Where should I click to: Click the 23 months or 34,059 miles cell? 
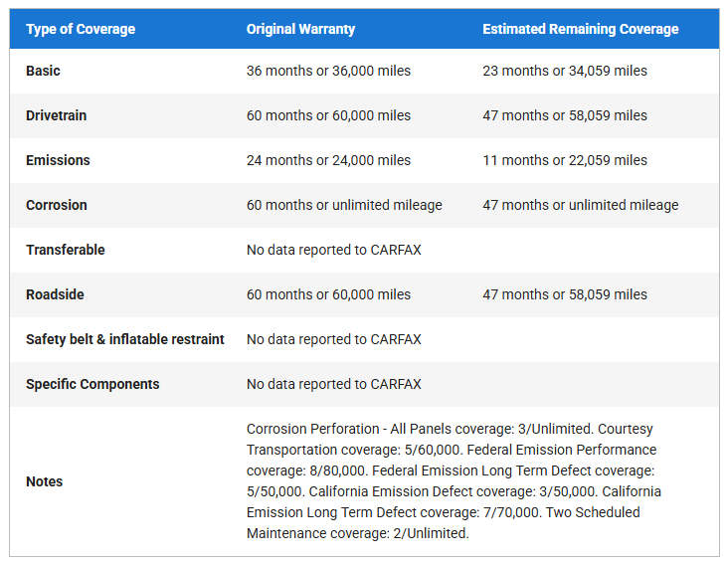pos(564,71)
